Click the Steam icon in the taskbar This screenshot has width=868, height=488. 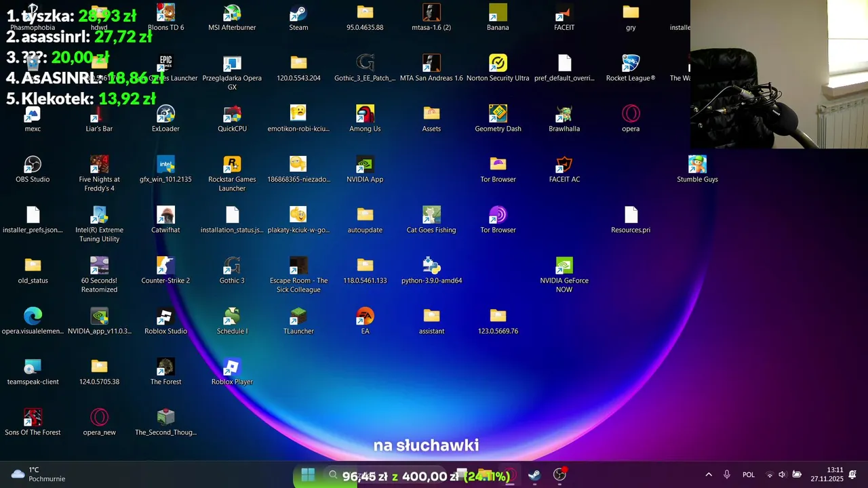pos(534,475)
